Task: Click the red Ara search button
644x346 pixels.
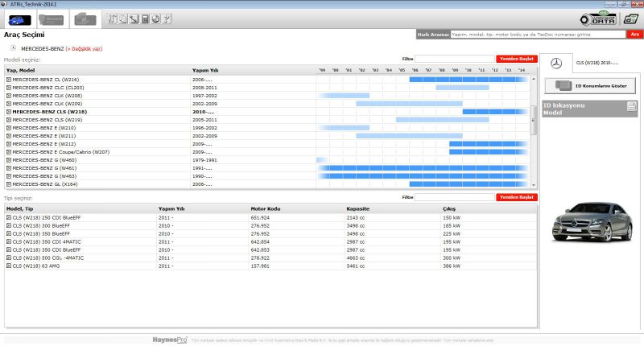Action: (634, 35)
